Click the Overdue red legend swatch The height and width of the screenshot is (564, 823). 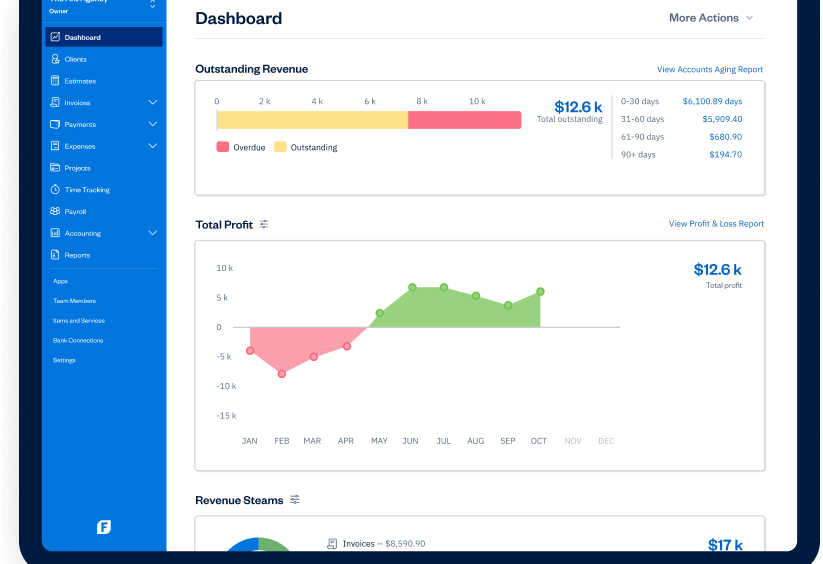pos(223,147)
